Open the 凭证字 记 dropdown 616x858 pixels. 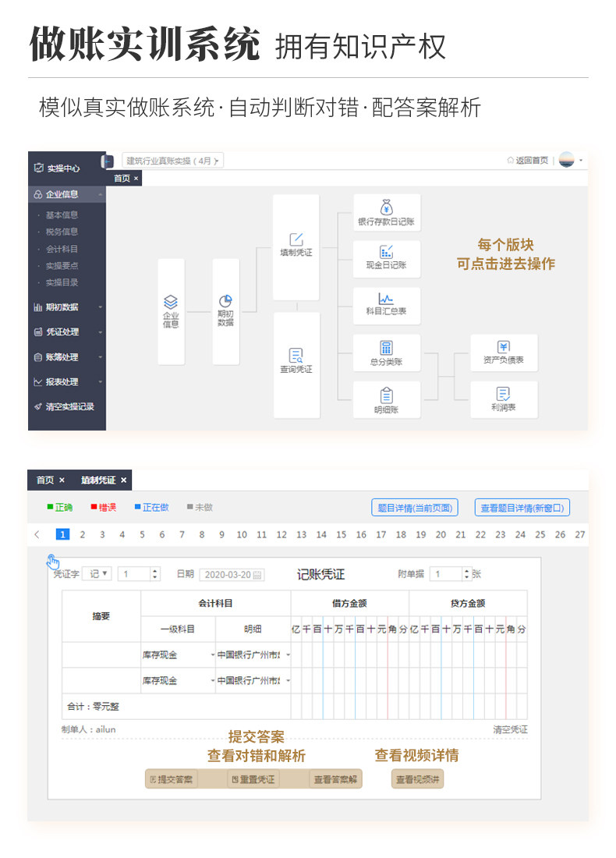97,574
